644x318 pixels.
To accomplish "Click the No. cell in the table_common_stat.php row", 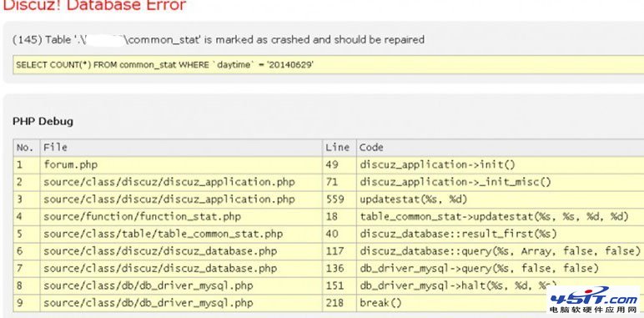I will (27, 234).
